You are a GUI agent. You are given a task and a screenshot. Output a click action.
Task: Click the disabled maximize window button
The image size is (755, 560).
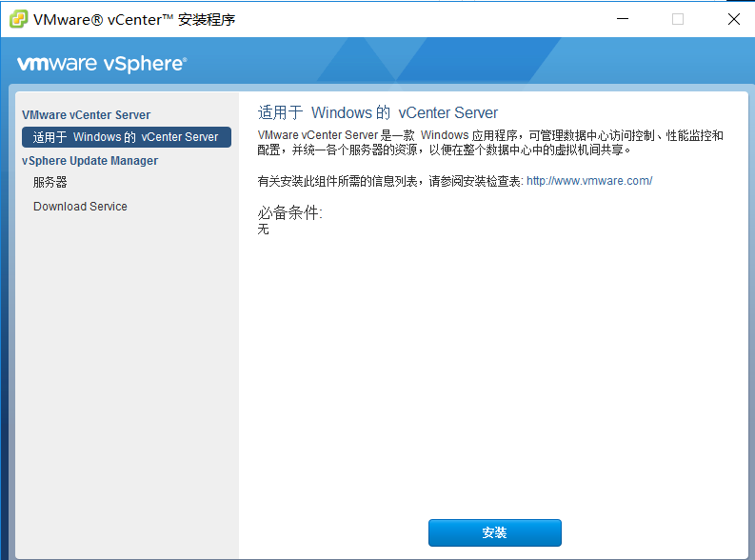678,19
